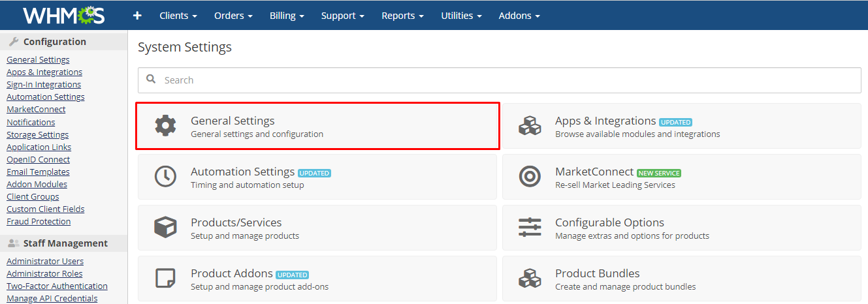The width and height of the screenshot is (868, 304).
Task: Click the General Settings gear icon
Action: pyautogui.click(x=165, y=126)
